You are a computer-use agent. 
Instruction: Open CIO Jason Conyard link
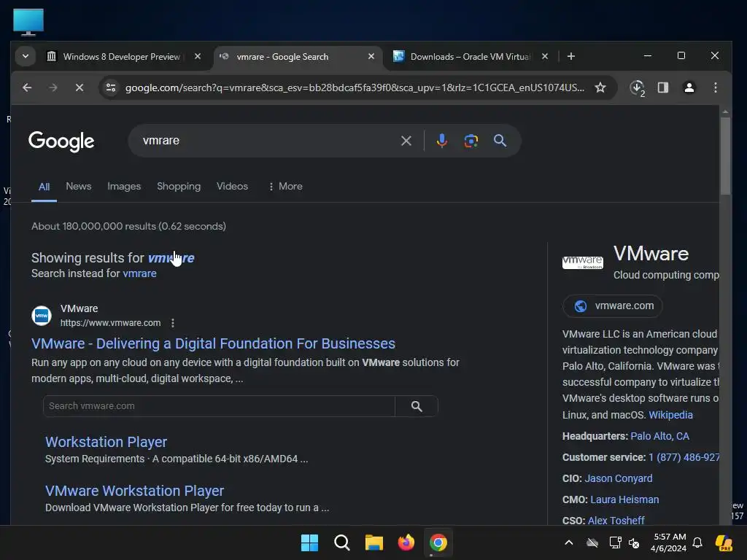tap(619, 478)
